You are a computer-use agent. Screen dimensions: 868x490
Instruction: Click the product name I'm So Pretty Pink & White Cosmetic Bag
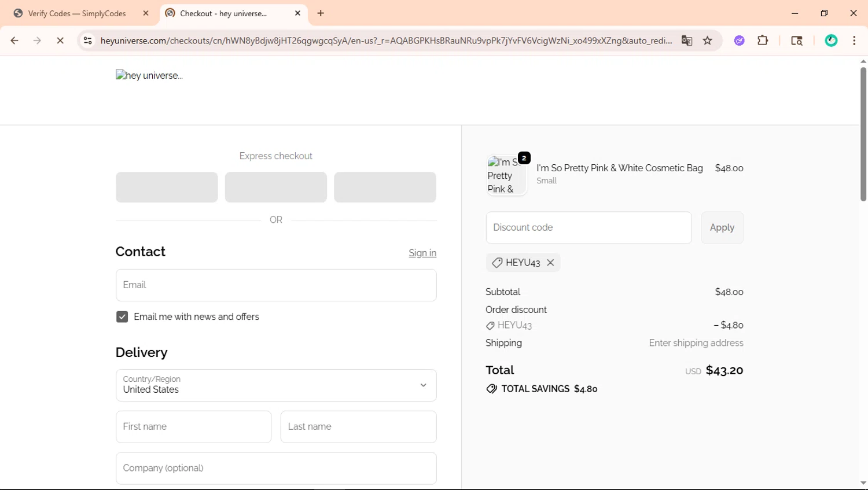pyautogui.click(x=620, y=168)
